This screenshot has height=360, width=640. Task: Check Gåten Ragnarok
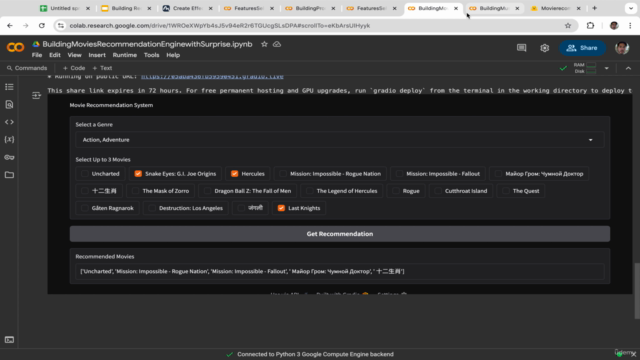click(x=84, y=208)
